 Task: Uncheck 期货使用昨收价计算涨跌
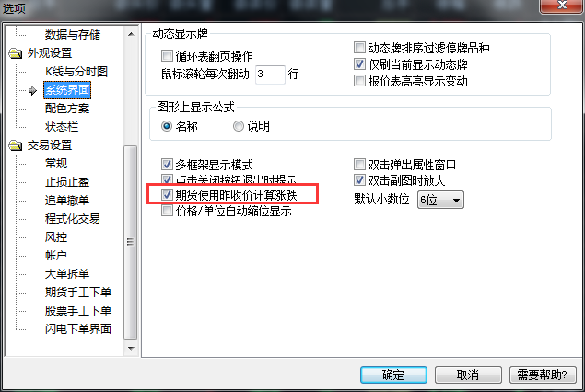click(x=167, y=194)
